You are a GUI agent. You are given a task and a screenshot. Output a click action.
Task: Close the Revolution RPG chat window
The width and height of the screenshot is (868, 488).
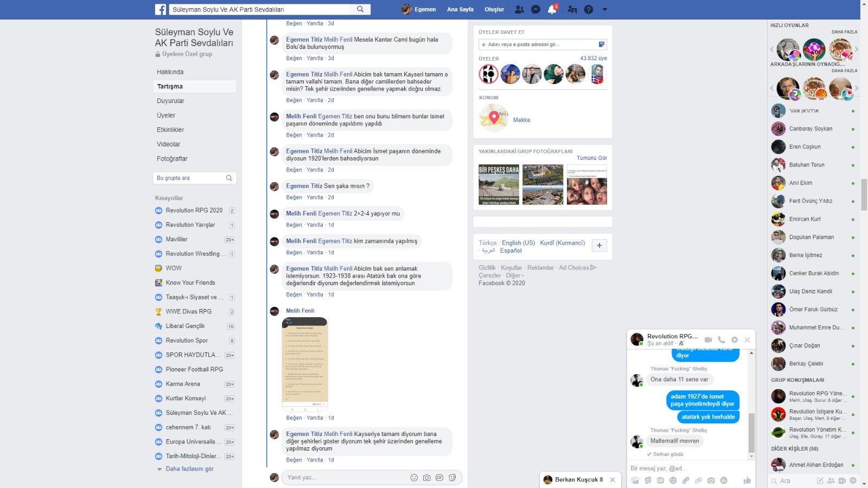point(747,340)
